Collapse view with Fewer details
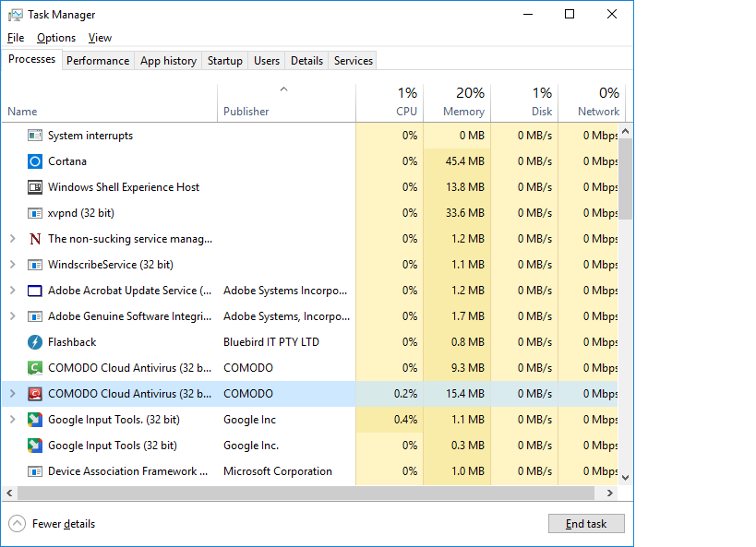Viewport: 756px width, 547px height. point(53,524)
